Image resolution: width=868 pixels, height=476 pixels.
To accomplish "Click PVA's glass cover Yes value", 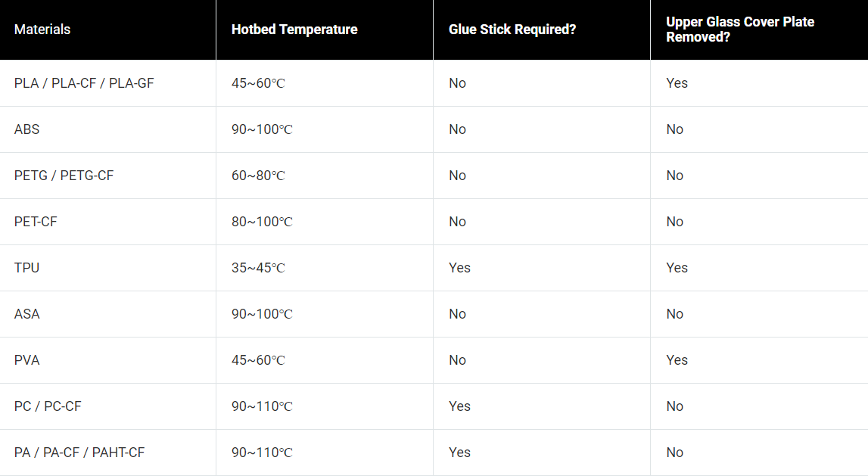I will pyautogui.click(x=677, y=359).
